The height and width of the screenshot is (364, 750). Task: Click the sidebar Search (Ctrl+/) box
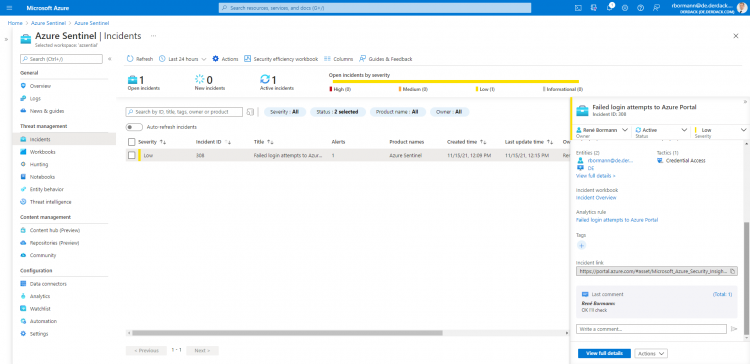point(61,59)
